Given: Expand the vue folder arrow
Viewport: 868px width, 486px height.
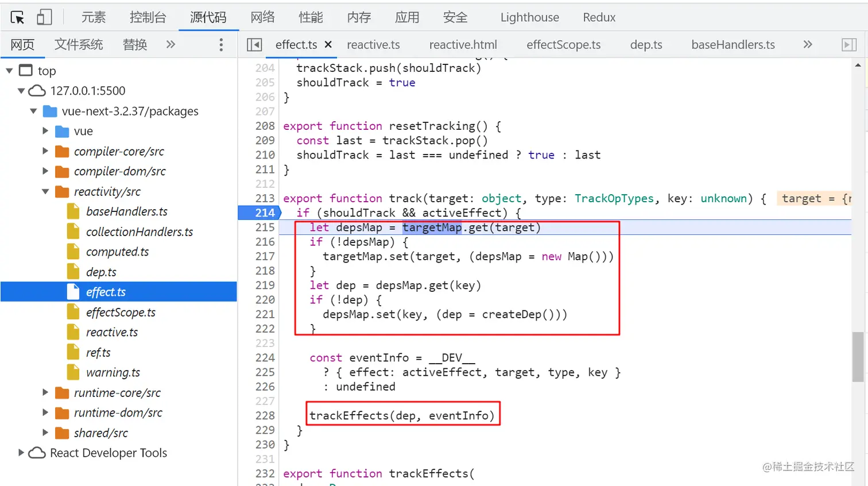Looking at the screenshot, I should click(45, 131).
